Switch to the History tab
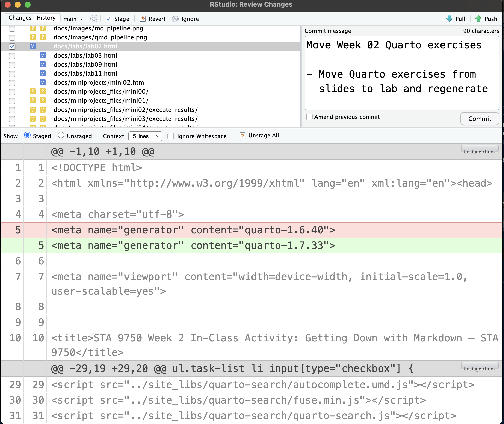 [x=46, y=18]
